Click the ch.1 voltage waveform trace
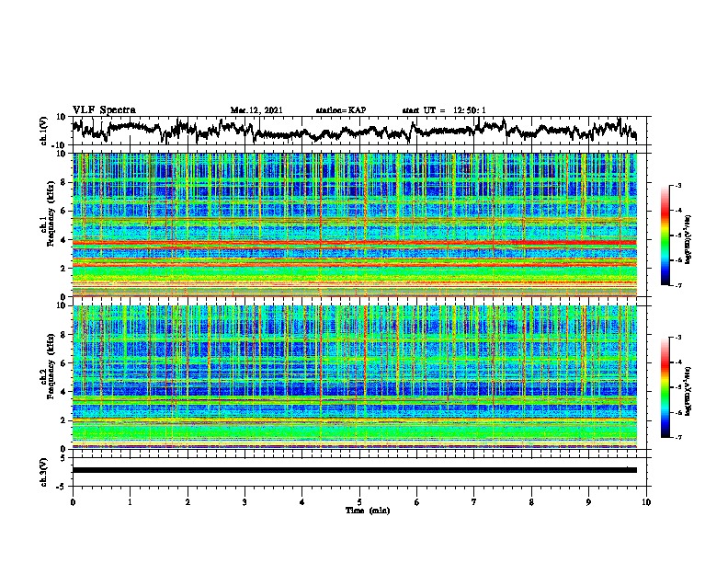Viewport: 728px width, 563px height. (354, 131)
